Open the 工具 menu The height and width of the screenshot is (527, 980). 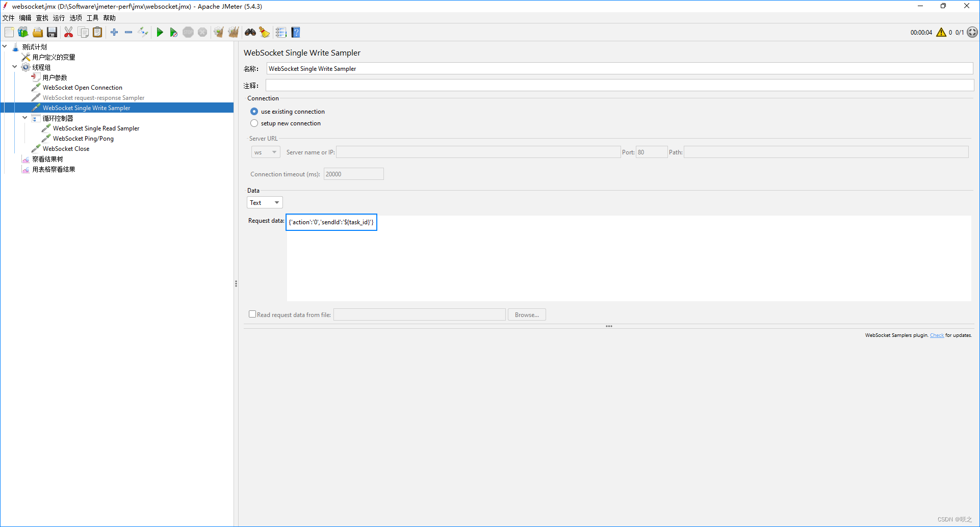click(92, 17)
